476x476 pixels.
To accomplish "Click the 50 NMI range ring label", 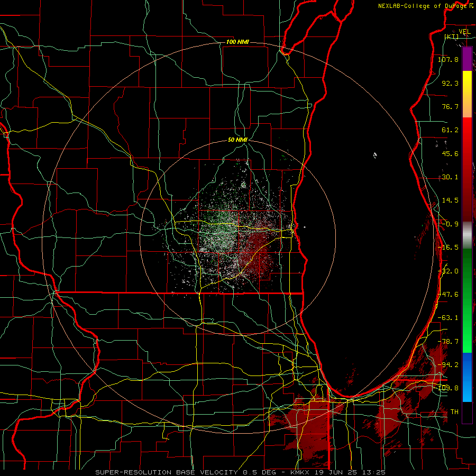I will coord(237,140).
